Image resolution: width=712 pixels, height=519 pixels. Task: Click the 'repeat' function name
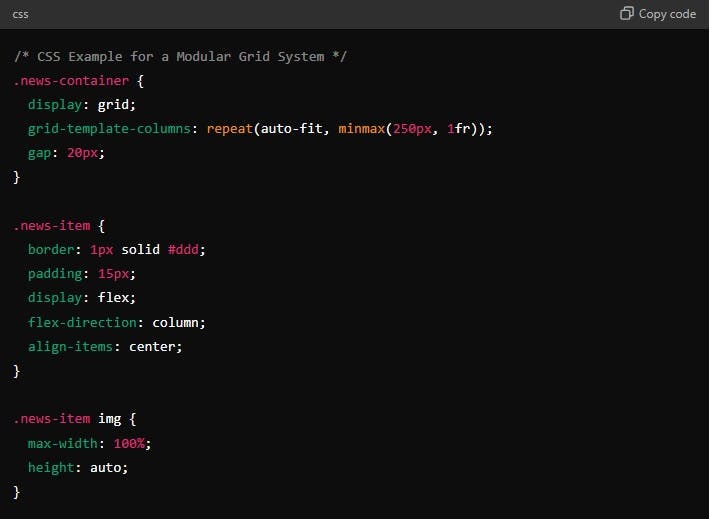click(x=229, y=129)
